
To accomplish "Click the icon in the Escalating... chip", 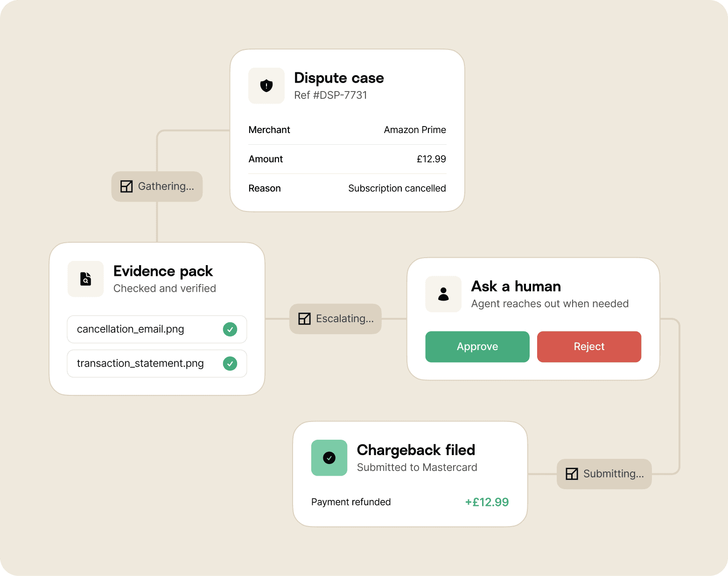I will coord(304,319).
